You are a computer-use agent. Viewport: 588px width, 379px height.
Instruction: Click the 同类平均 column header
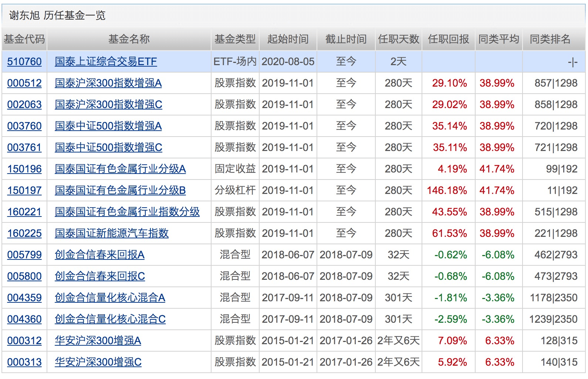click(499, 39)
